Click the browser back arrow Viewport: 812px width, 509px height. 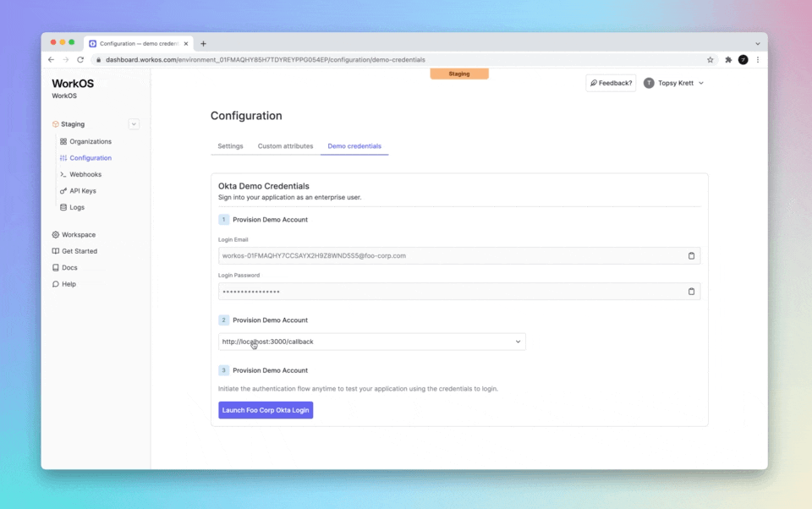point(51,59)
